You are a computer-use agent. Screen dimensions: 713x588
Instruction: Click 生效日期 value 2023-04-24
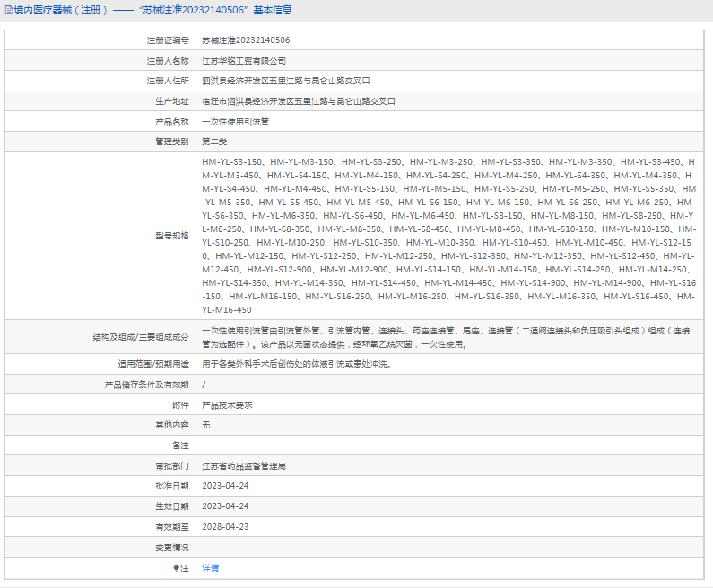[225, 506]
